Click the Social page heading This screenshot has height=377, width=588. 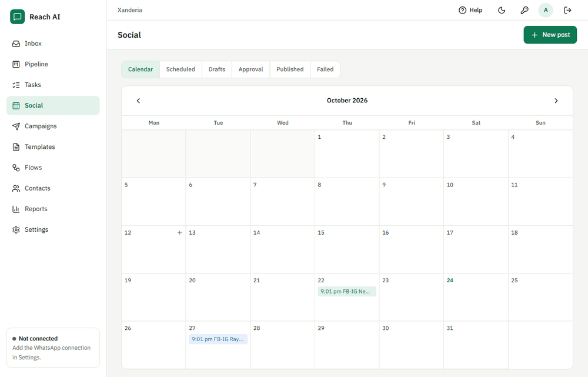pos(129,35)
